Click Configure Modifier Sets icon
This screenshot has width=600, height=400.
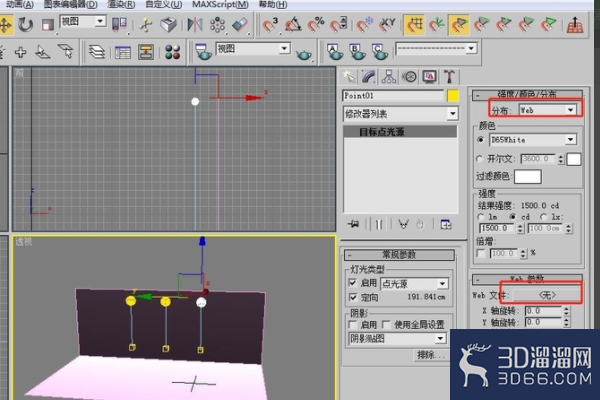point(446,224)
